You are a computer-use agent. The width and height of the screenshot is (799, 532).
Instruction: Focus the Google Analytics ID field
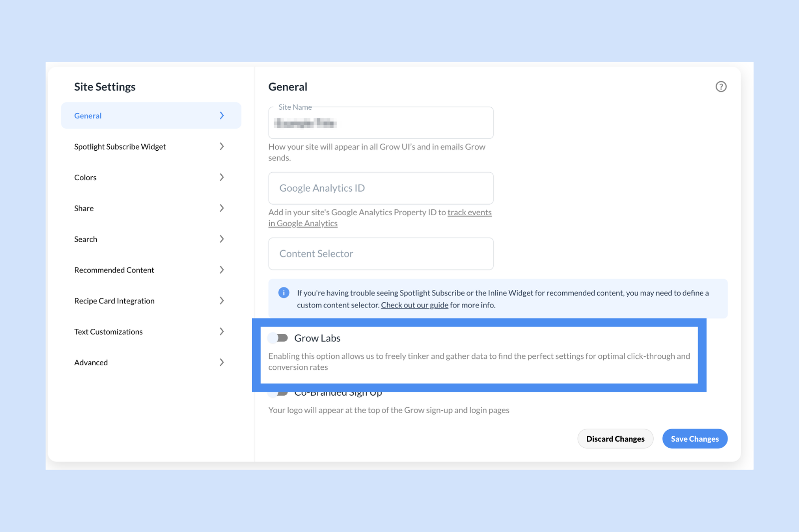381,188
